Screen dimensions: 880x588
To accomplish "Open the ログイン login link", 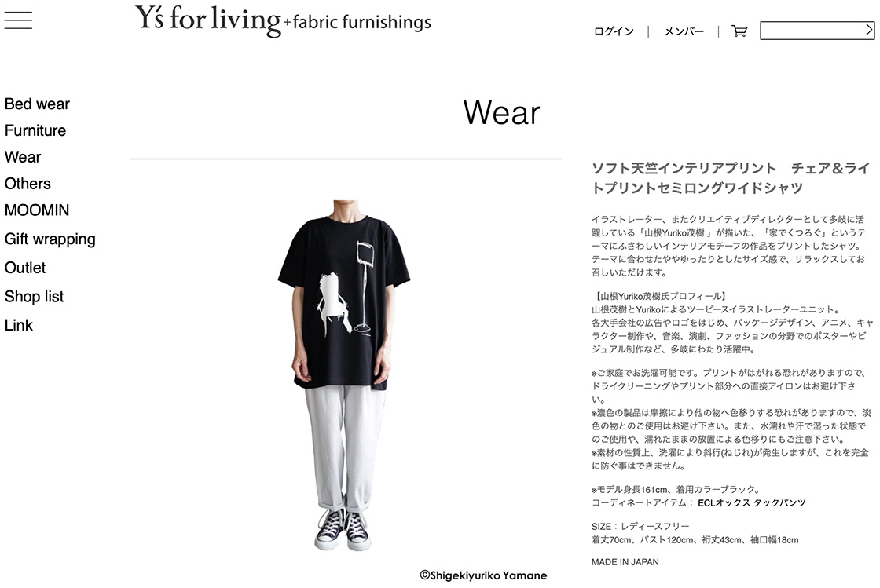I will tap(614, 31).
